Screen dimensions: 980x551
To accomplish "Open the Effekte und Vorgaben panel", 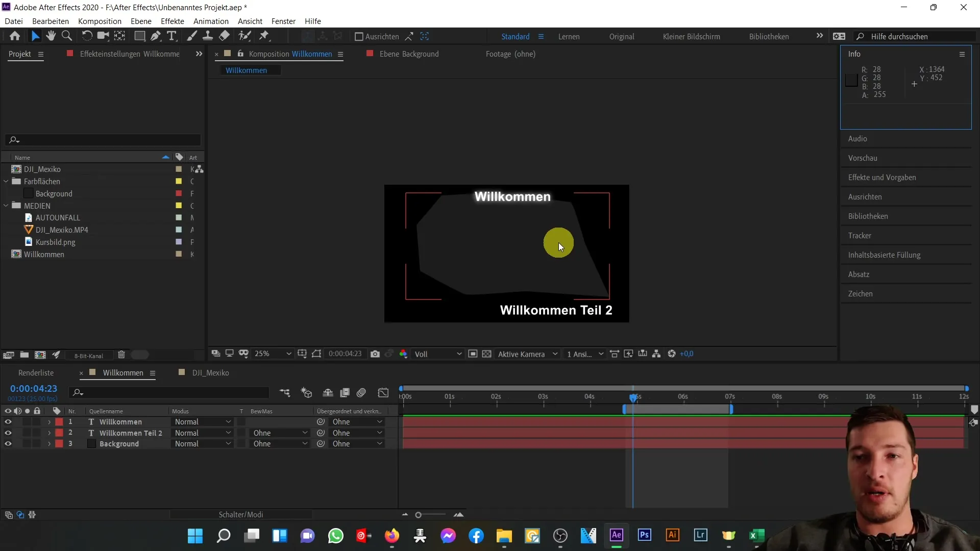I will pos(881,177).
